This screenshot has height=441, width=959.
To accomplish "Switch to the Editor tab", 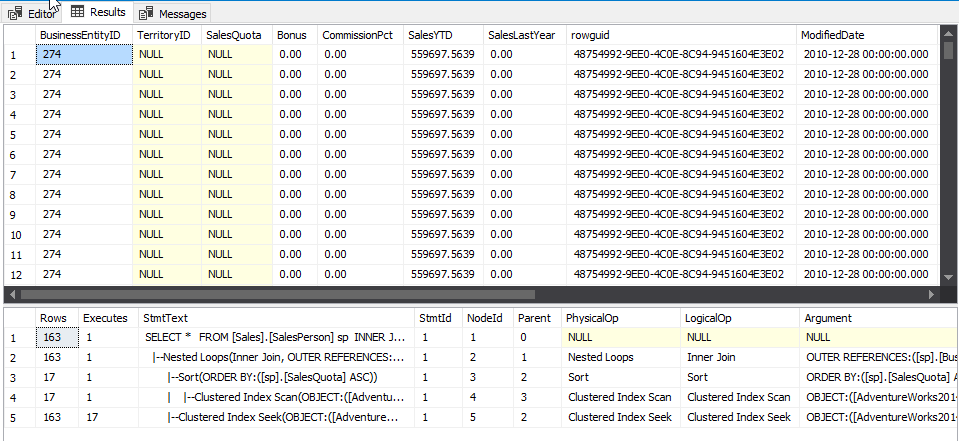I will pos(32,13).
